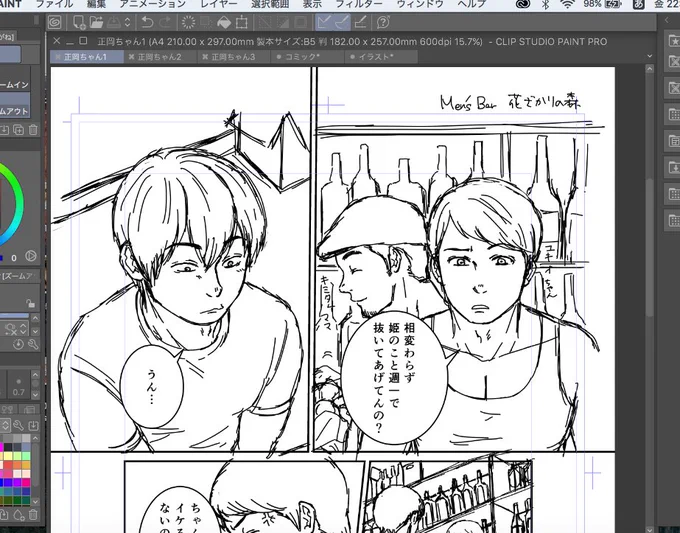Open color set wrench settings icon
The height and width of the screenshot is (533, 680).
click(x=19, y=425)
